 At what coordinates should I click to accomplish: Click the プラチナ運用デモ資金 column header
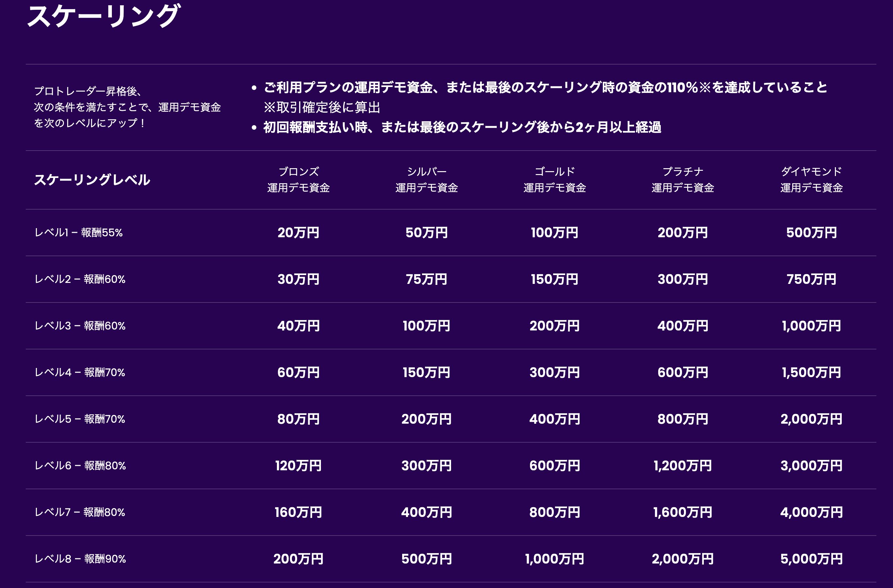pos(683,180)
